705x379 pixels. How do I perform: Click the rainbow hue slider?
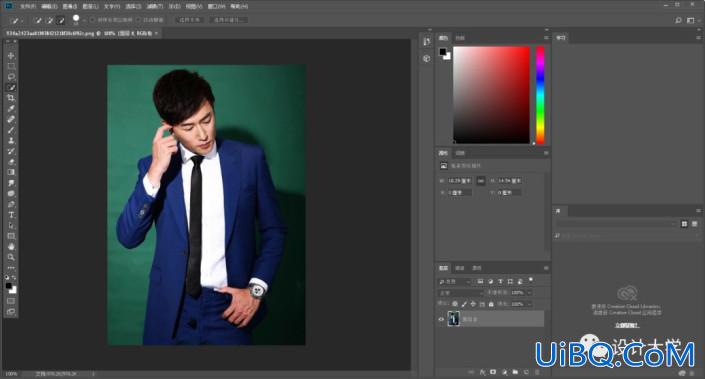point(540,95)
